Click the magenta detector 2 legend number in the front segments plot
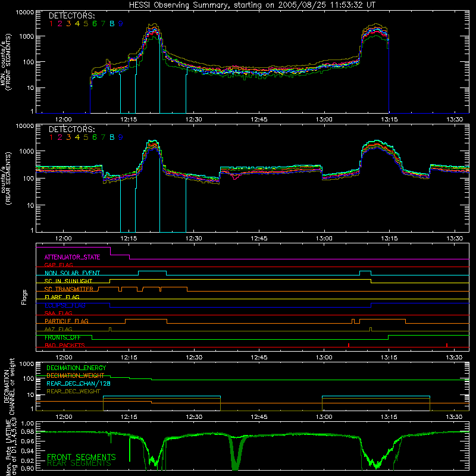Screen dimensions: 476x476 (x=60, y=24)
